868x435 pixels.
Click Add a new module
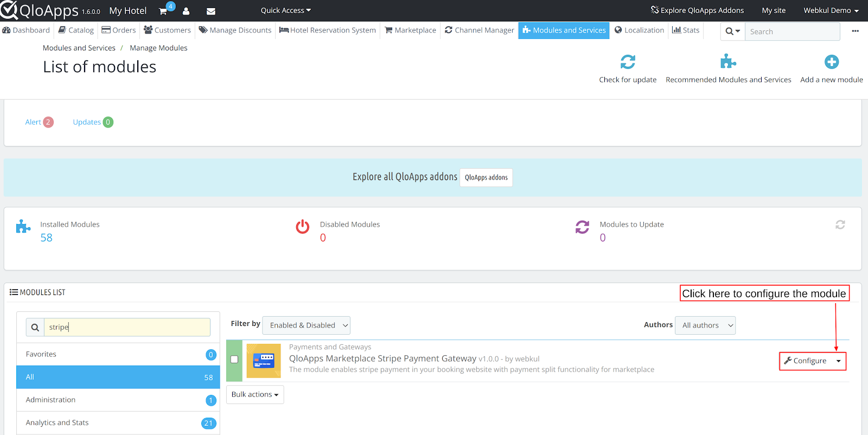(832, 69)
